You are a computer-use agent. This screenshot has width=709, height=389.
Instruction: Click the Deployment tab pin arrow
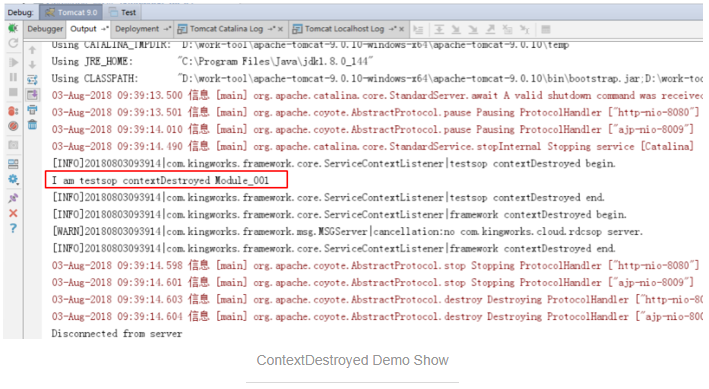pyautogui.click(x=167, y=29)
